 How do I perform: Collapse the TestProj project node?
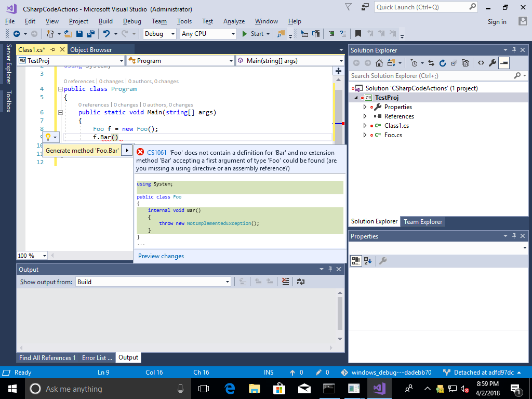[356, 98]
